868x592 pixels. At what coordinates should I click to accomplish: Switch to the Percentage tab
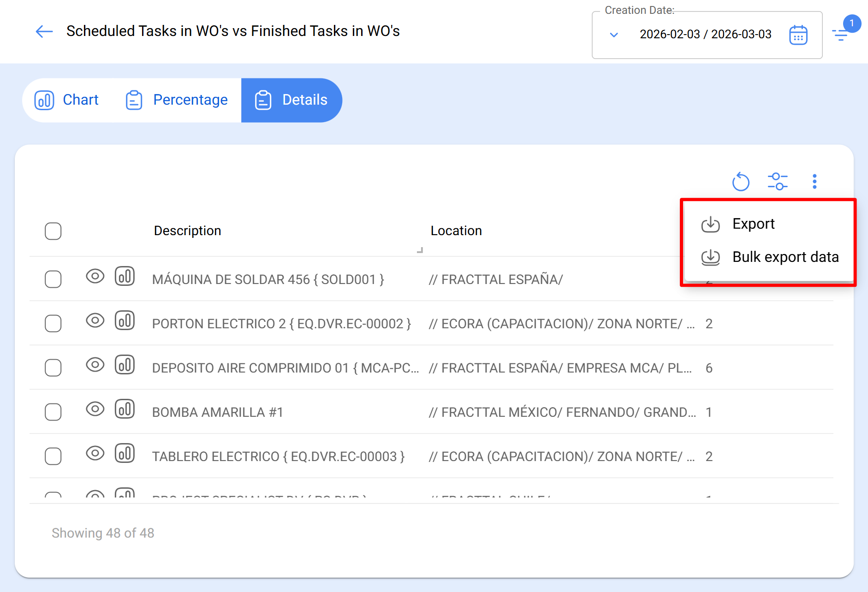177,100
